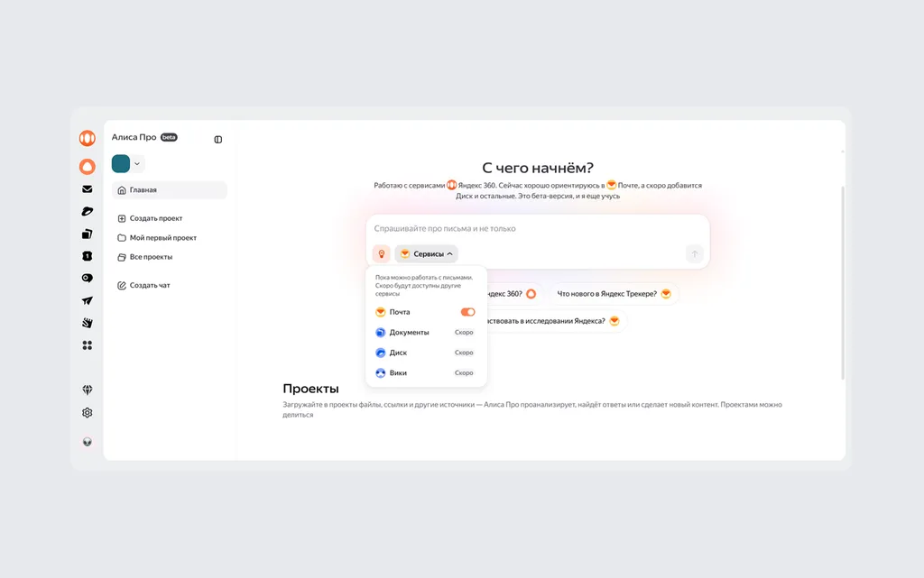Expand the account switcher chevron
Viewport: 924px width, 578px height.
pos(137,163)
